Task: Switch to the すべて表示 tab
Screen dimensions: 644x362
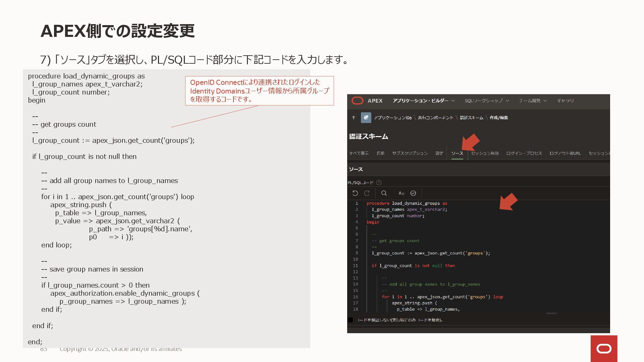Action: [359, 153]
